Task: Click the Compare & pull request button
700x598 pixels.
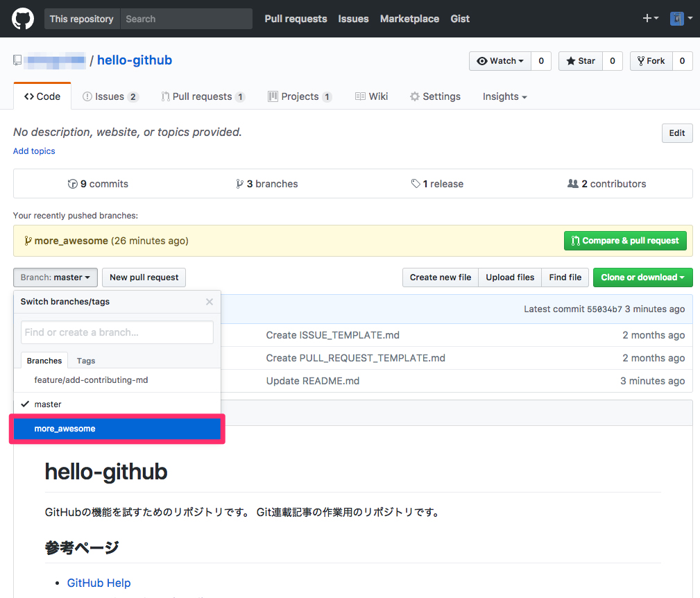Action: pyautogui.click(x=625, y=240)
